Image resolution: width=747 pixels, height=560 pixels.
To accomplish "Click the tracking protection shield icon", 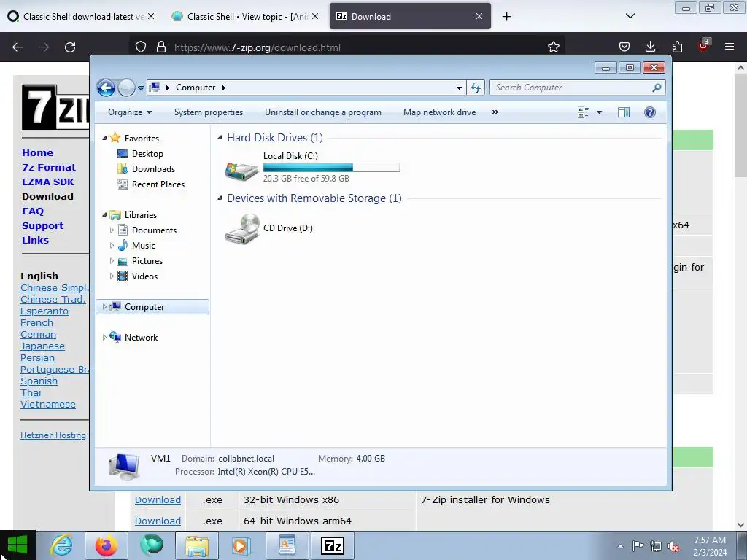I will point(141,47).
